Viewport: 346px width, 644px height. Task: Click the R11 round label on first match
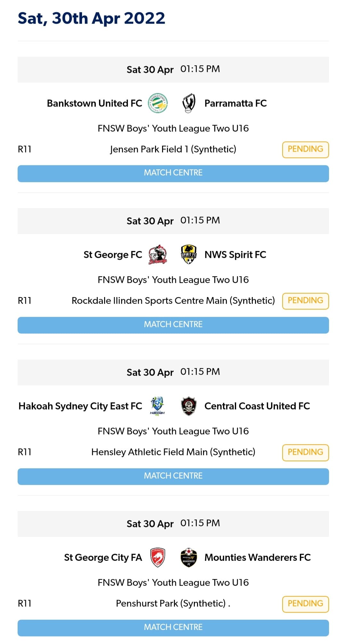pos(25,149)
